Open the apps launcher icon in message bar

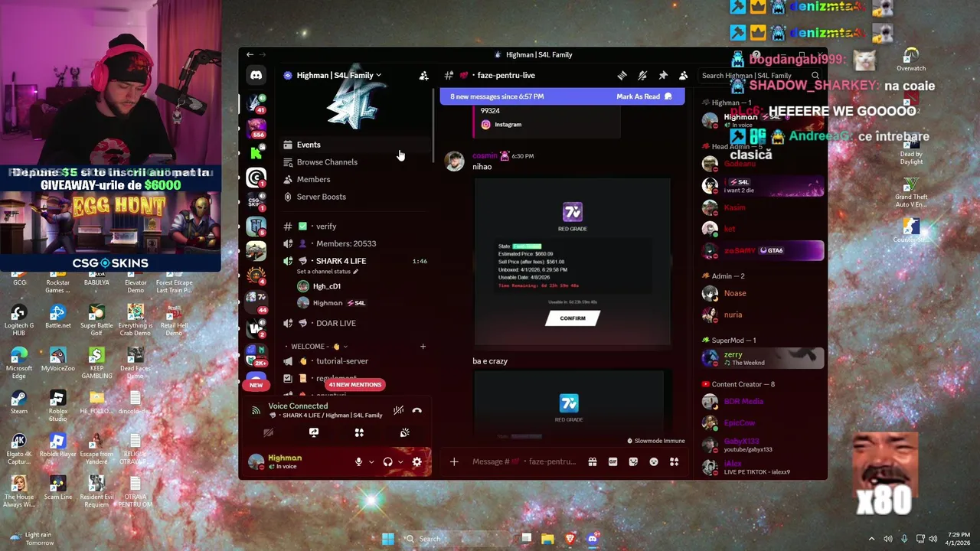675,461
